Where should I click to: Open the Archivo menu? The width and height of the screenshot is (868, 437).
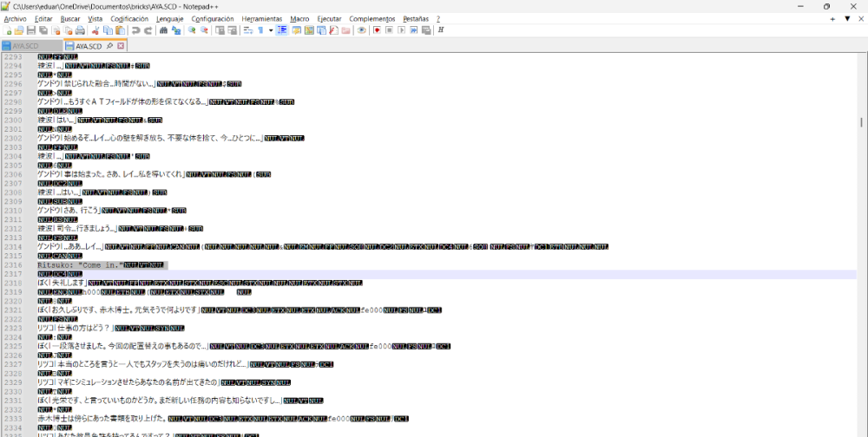coord(15,19)
